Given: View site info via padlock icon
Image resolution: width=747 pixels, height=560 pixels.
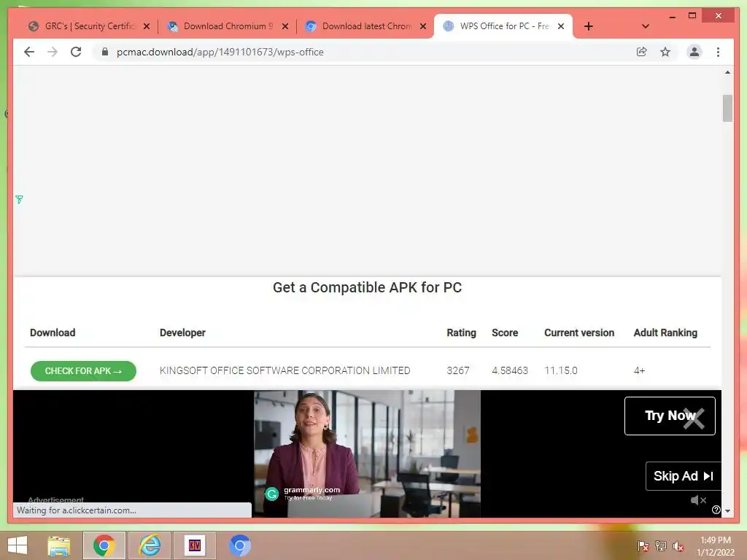Looking at the screenshot, I should pos(105,52).
